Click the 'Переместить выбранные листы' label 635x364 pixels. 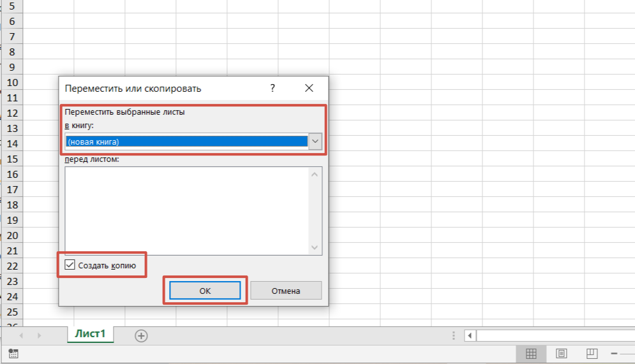pyautogui.click(x=124, y=112)
